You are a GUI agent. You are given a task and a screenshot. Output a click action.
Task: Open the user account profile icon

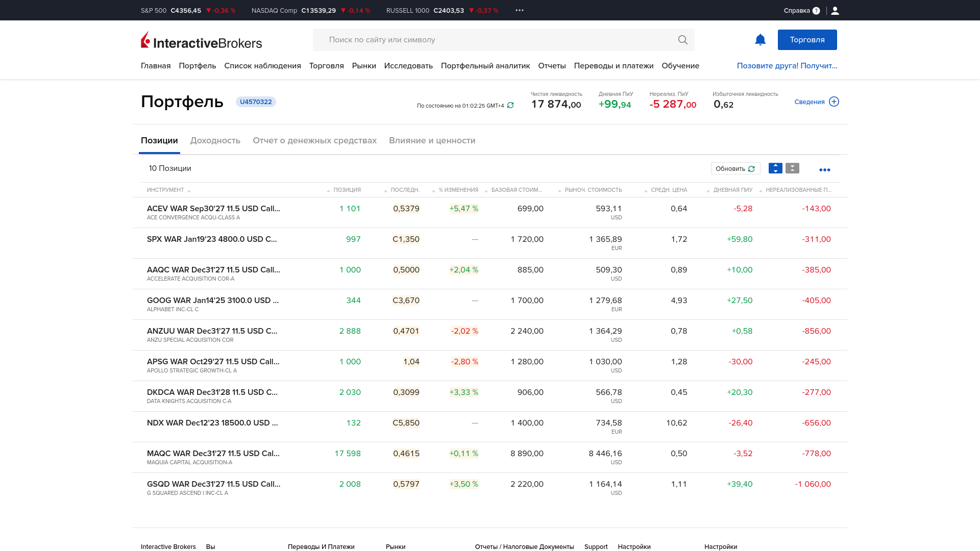coord(835,11)
